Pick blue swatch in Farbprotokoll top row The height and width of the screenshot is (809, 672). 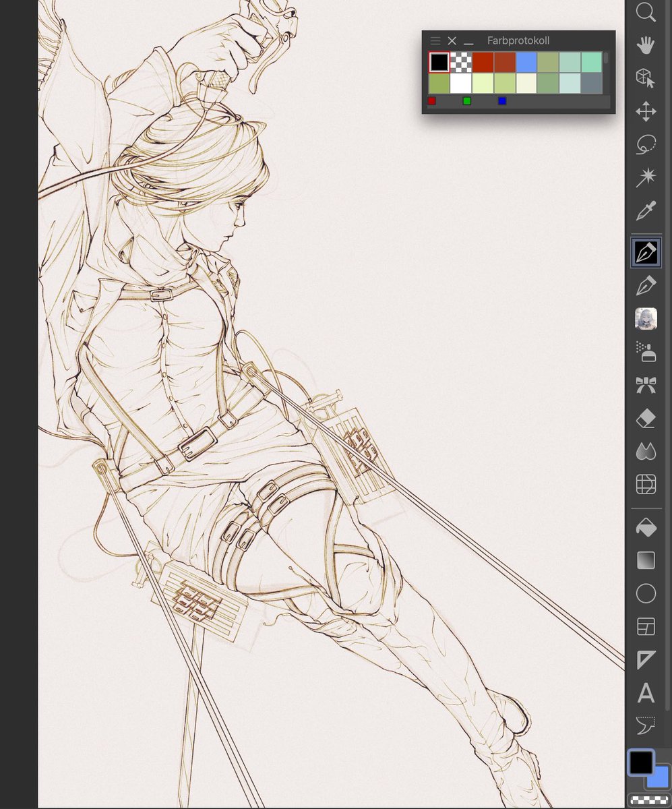tap(526, 62)
